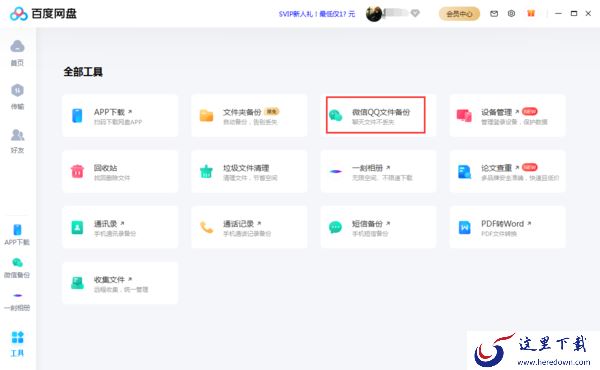The width and height of the screenshot is (600, 370).
Task: Click the NEW badge on 设备管理
Action: click(530, 111)
